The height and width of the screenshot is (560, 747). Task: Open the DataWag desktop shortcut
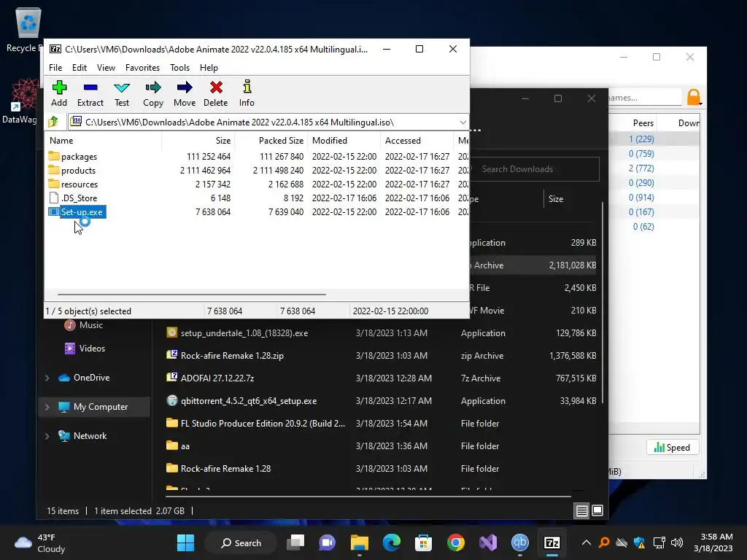(x=21, y=101)
